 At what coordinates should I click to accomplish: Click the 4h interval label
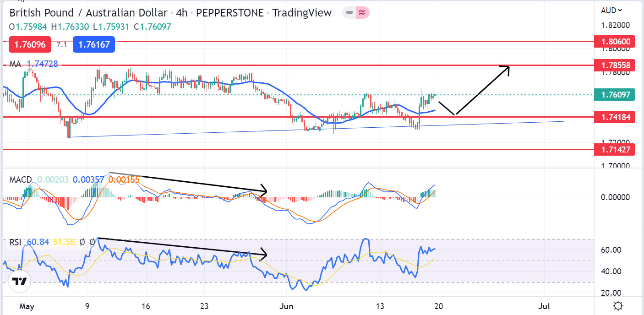[x=182, y=13]
